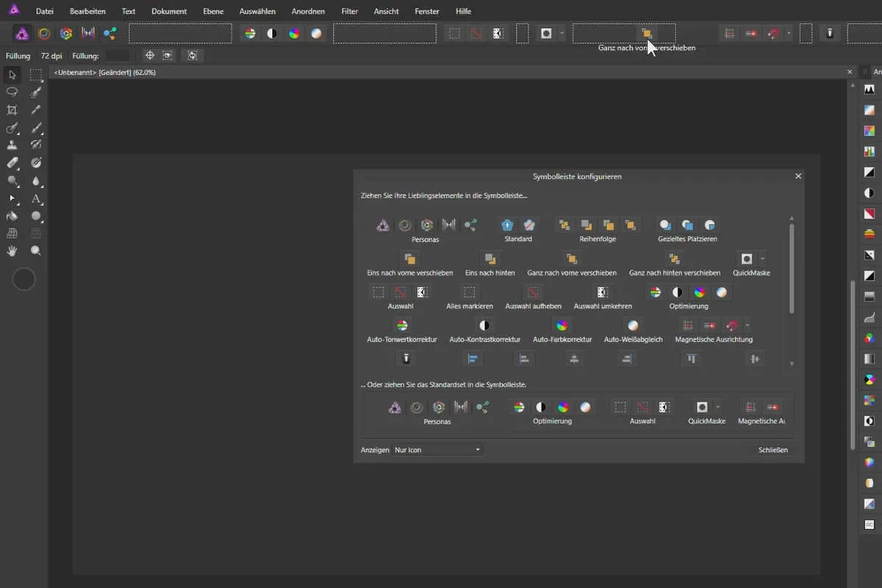
Task: Click the dialog list's scroll down arrow
Action: pos(792,364)
